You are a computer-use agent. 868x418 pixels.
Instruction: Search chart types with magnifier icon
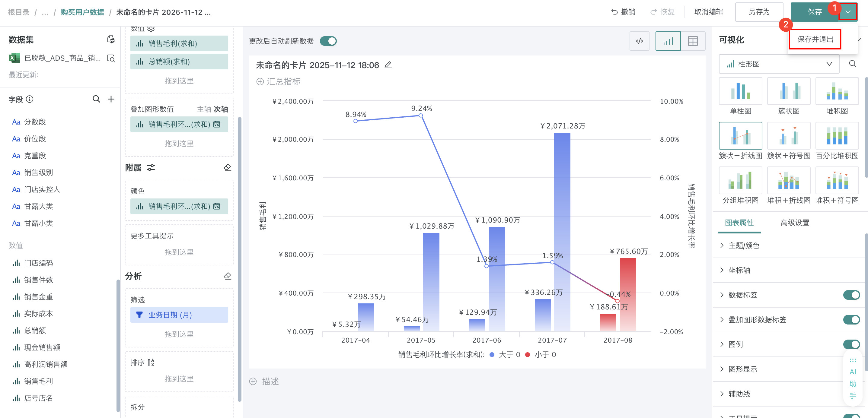click(852, 64)
